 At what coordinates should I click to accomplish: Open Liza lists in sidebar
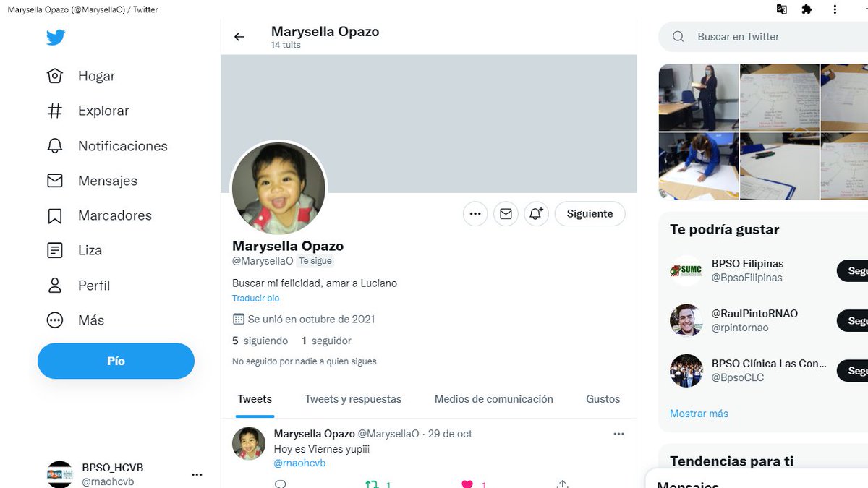tap(74, 250)
